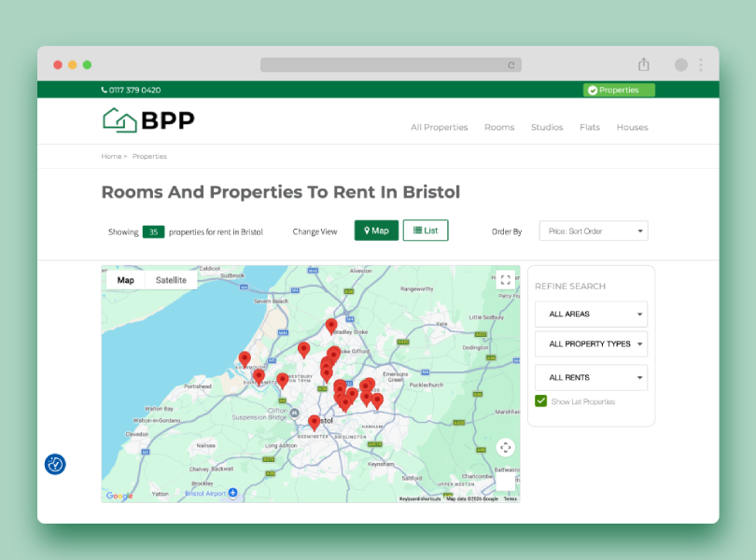Open map Keyboard shortcuts link
Viewport: 756px width, 560px height.
420,499
